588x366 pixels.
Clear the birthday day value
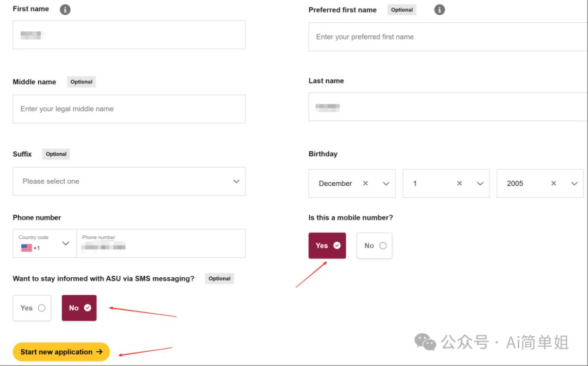pyautogui.click(x=460, y=184)
